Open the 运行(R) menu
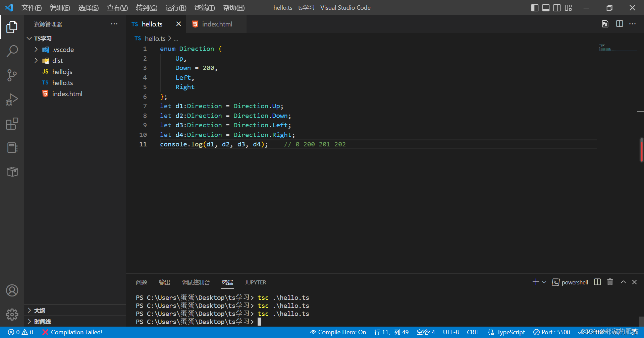 tap(176, 8)
